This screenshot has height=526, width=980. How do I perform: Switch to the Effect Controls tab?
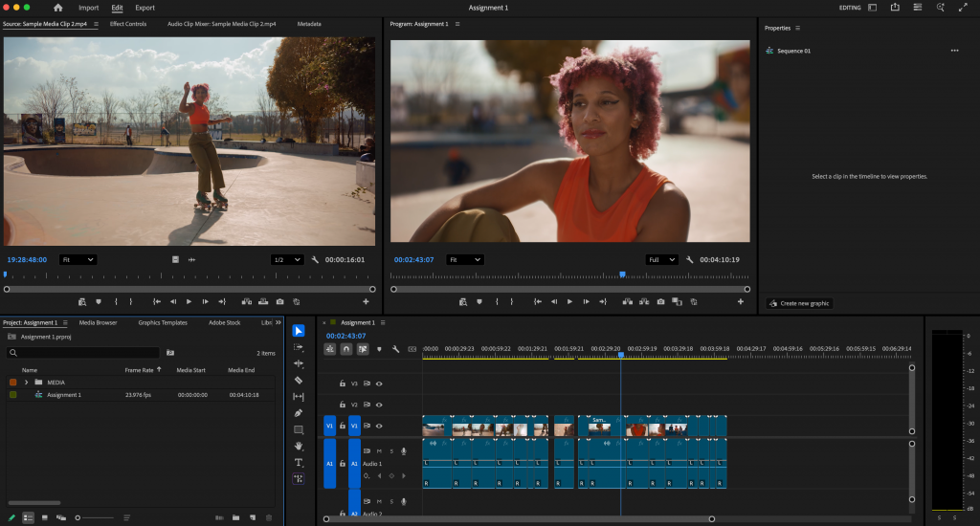[128, 24]
